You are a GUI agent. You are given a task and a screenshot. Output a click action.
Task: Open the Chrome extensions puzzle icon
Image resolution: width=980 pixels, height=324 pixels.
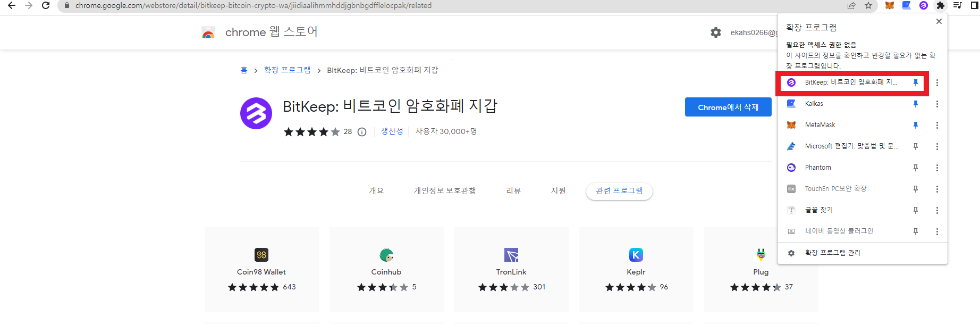point(940,5)
